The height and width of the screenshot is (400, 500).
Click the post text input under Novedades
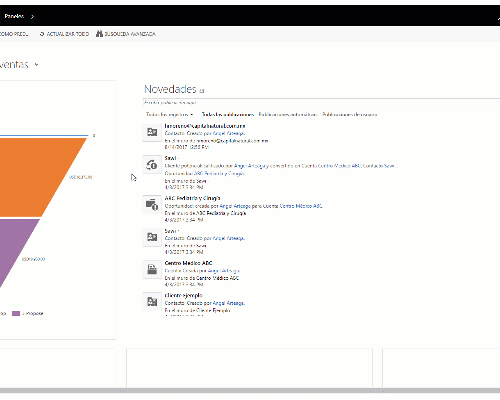pos(322,102)
